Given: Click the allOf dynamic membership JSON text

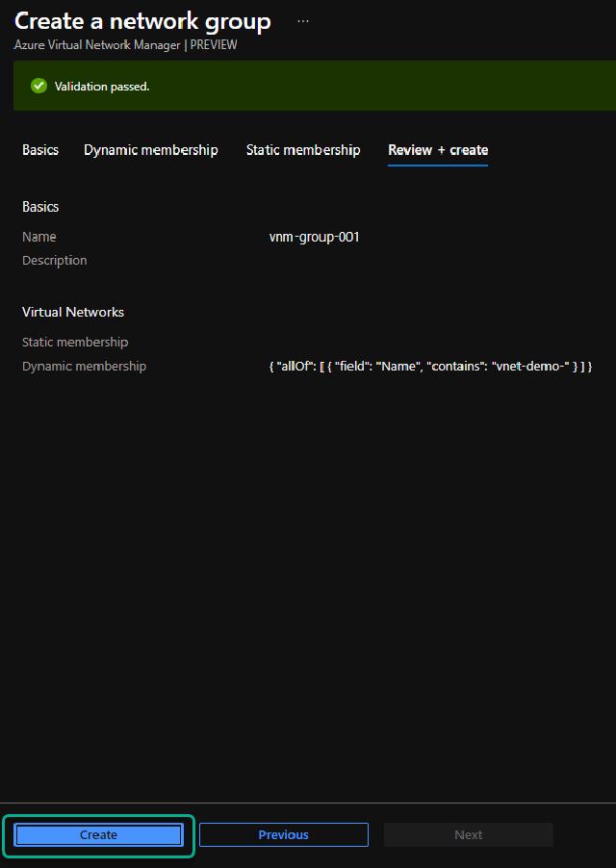Looking at the screenshot, I should [430, 367].
